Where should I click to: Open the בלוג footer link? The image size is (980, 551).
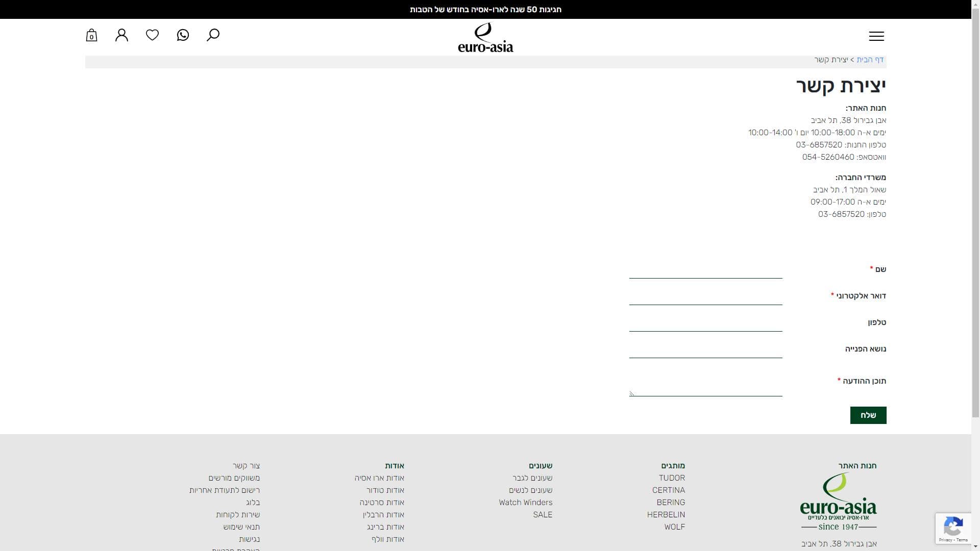pos(253,503)
